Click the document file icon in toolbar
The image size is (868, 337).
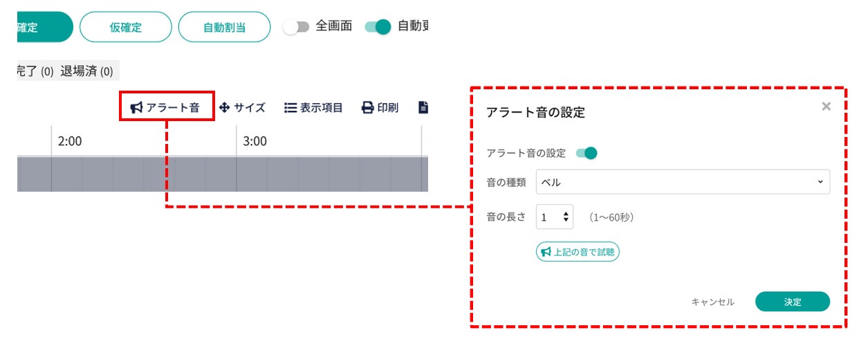tap(423, 108)
